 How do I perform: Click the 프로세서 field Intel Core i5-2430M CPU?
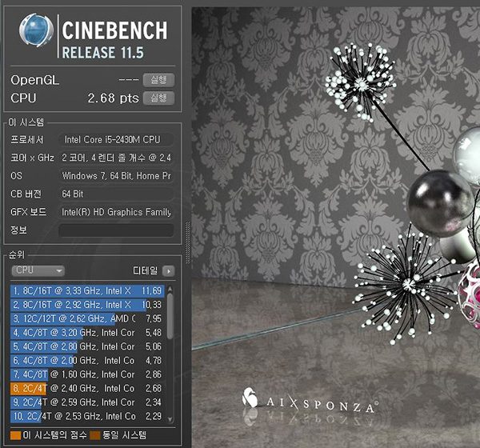pos(116,140)
